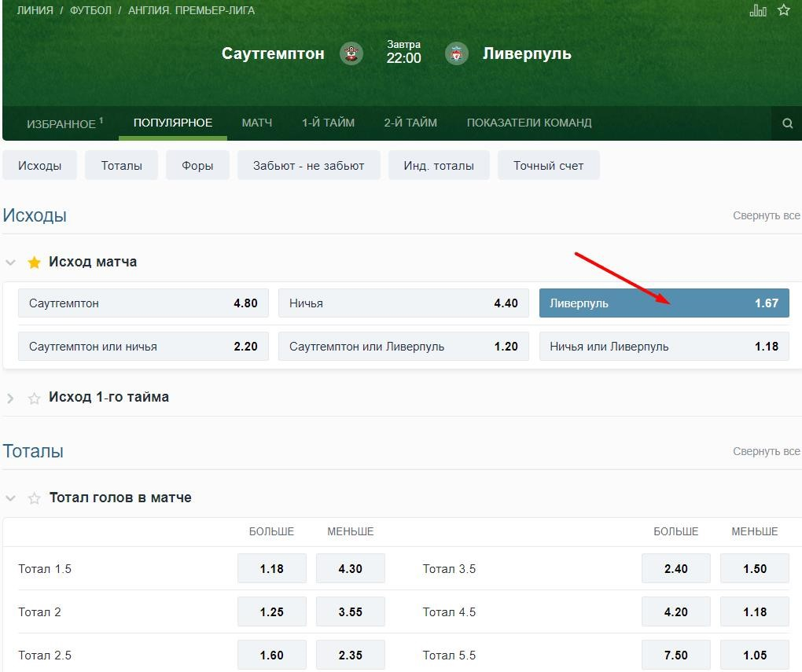
Task: Add match to favorites via header star
Action: tap(784, 9)
